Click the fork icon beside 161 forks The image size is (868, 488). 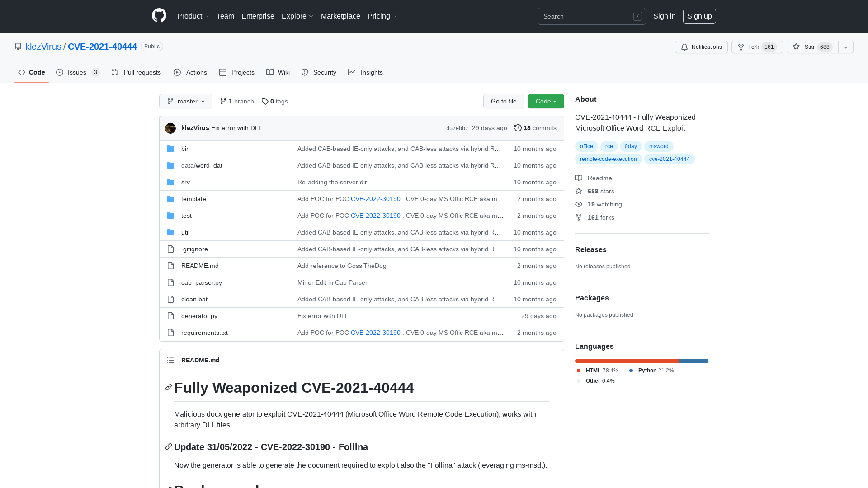[579, 217]
